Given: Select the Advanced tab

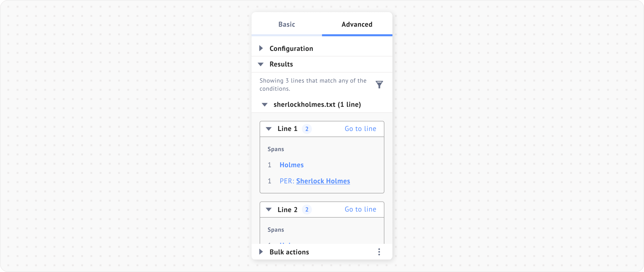Looking at the screenshot, I should (357, 24).
